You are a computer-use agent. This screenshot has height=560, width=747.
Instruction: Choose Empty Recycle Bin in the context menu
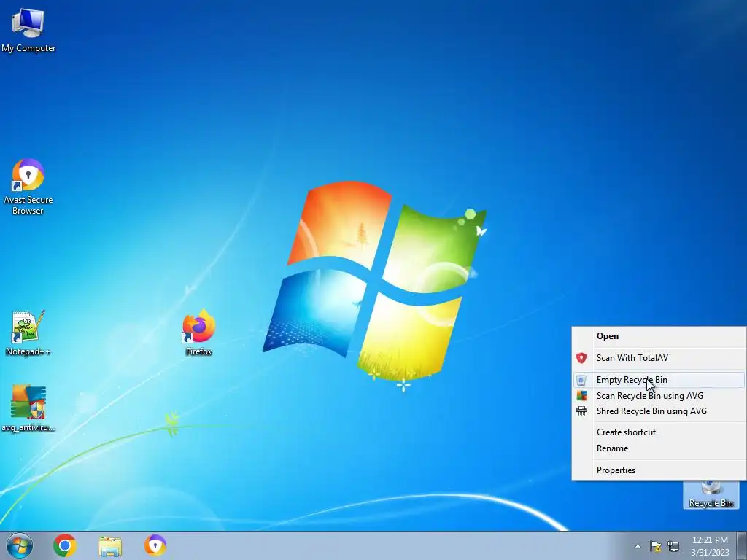click(659, 380)
